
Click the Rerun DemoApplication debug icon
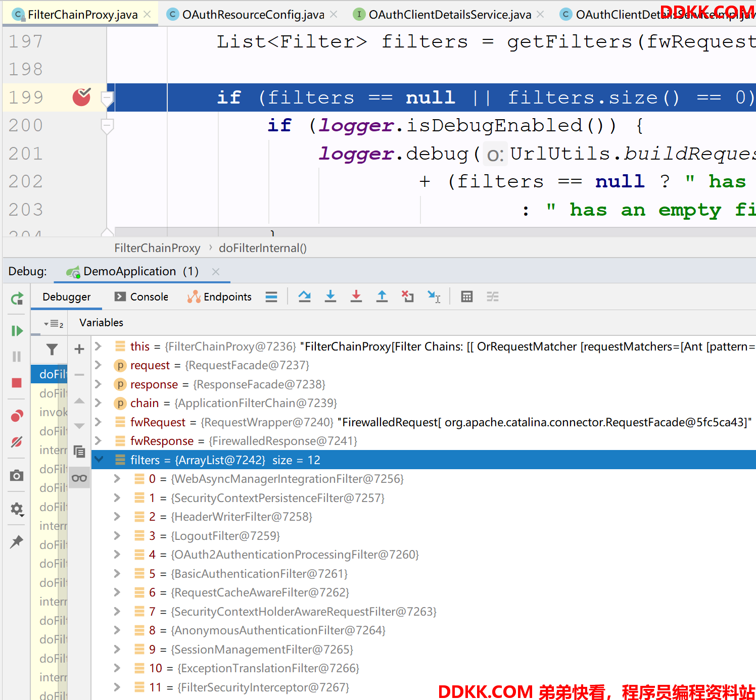[17, 298]
